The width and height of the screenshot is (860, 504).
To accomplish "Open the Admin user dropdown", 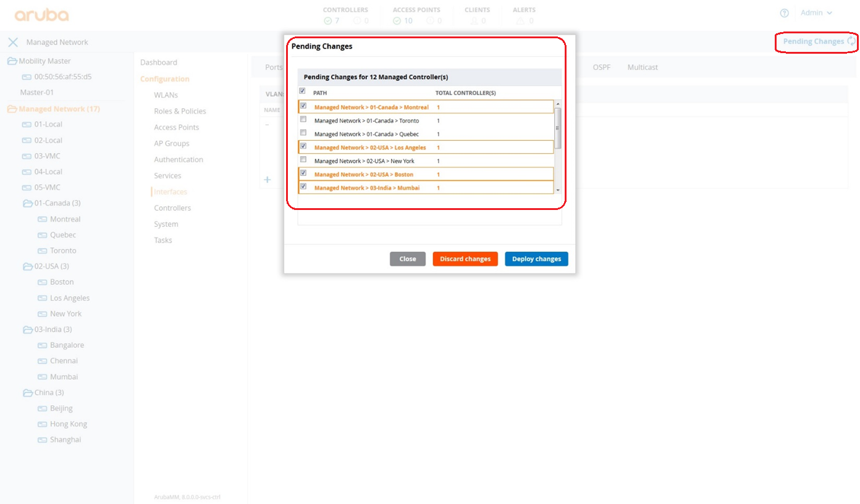I will (816, 13).
